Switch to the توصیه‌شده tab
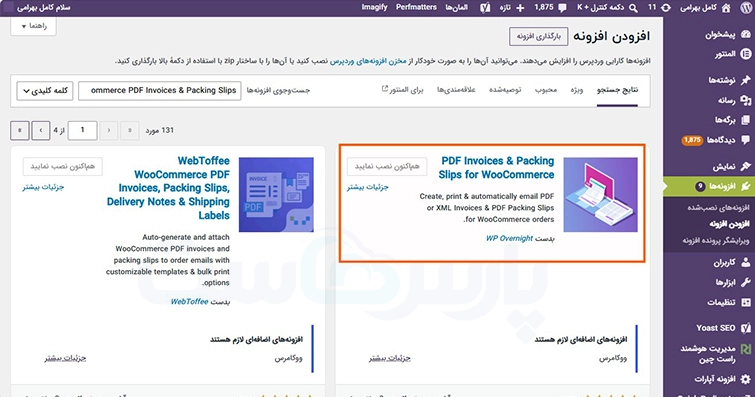 pos(505,90)
